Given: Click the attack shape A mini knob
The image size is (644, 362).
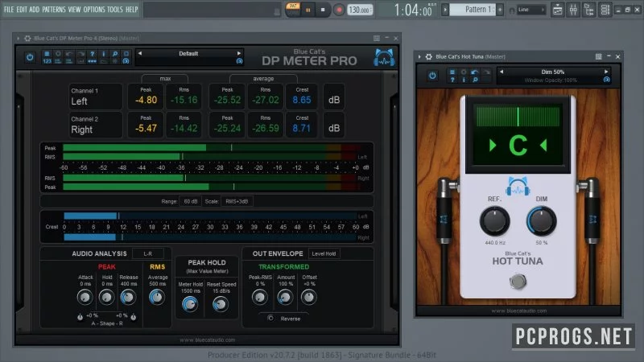Looking at the screenshot, I should [x=80, y=317].
